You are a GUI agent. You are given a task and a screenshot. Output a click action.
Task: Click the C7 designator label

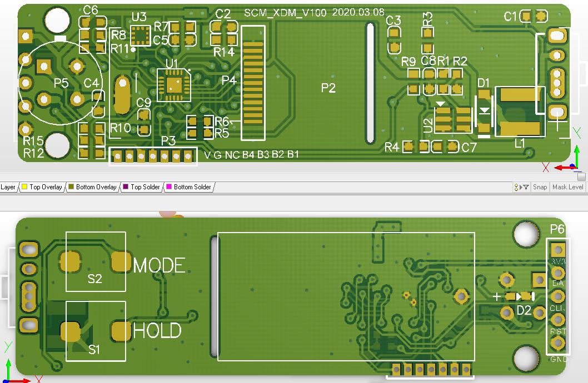point(469,148)
